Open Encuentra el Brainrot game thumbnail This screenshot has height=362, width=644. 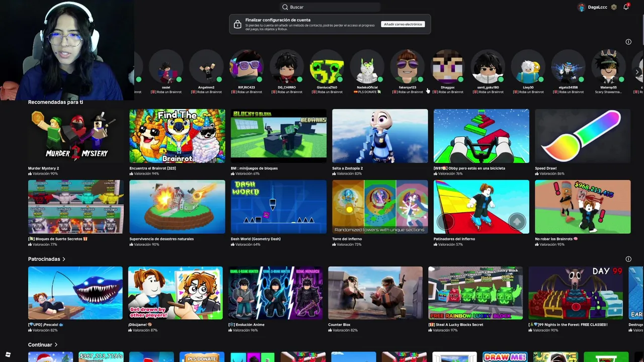[177, 136]
